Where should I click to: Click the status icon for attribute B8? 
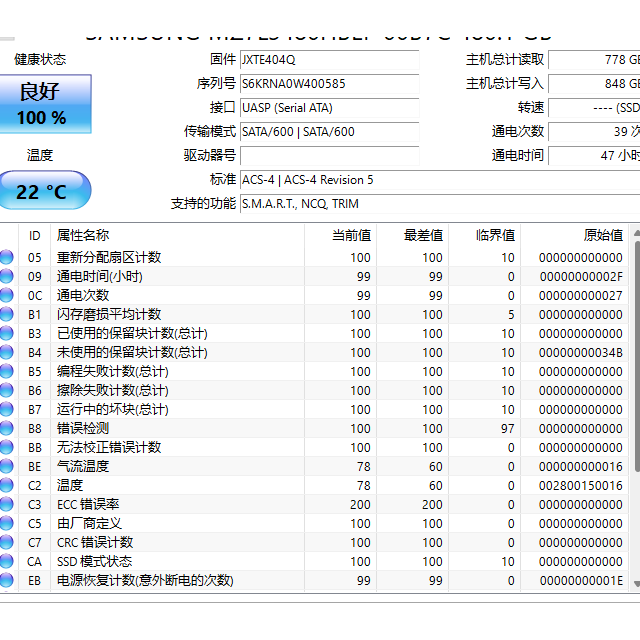[x=7, y=428]
